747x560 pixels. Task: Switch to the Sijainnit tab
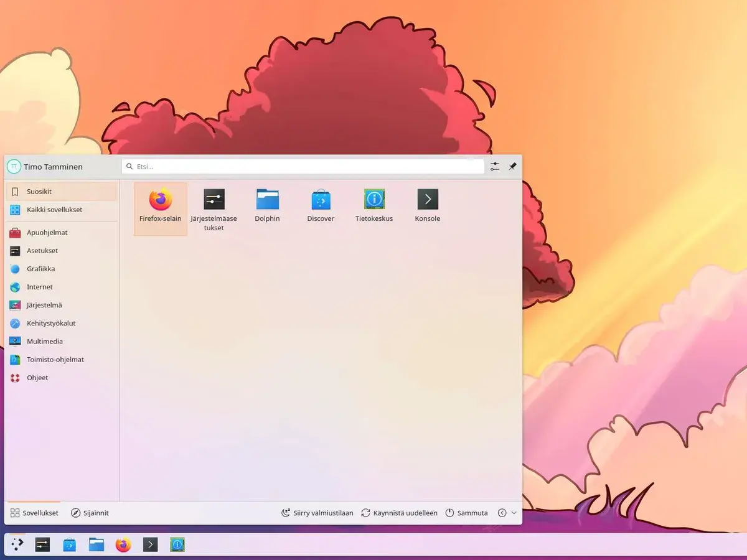click(x=90, y=513)
